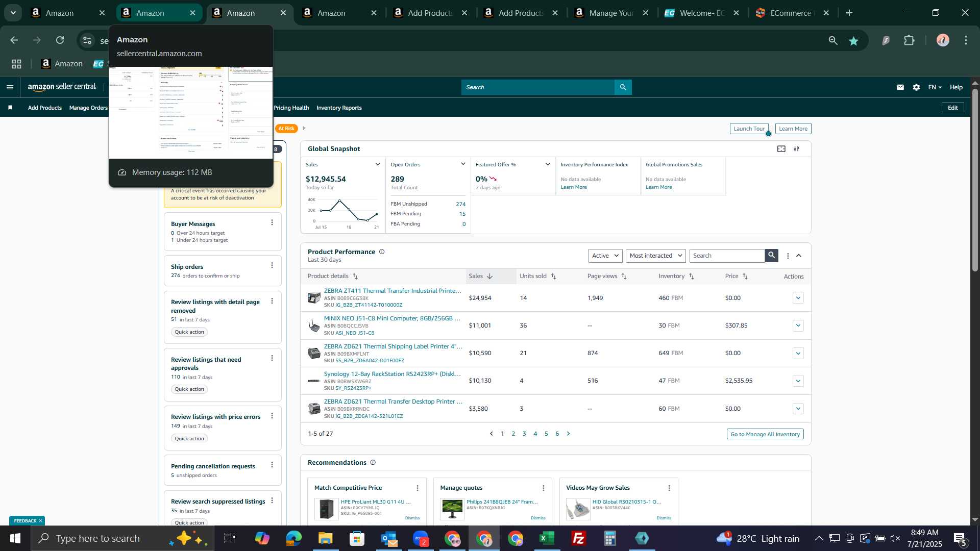Open Add Products nav item
The height and width of the screenshot is (551, 980).
click(45, 108)
